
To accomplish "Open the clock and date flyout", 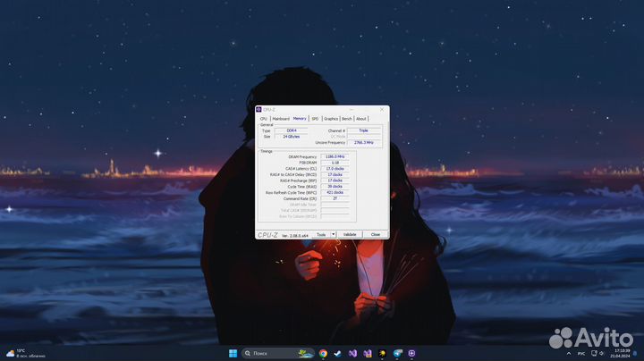I will [x=622, y=353].
